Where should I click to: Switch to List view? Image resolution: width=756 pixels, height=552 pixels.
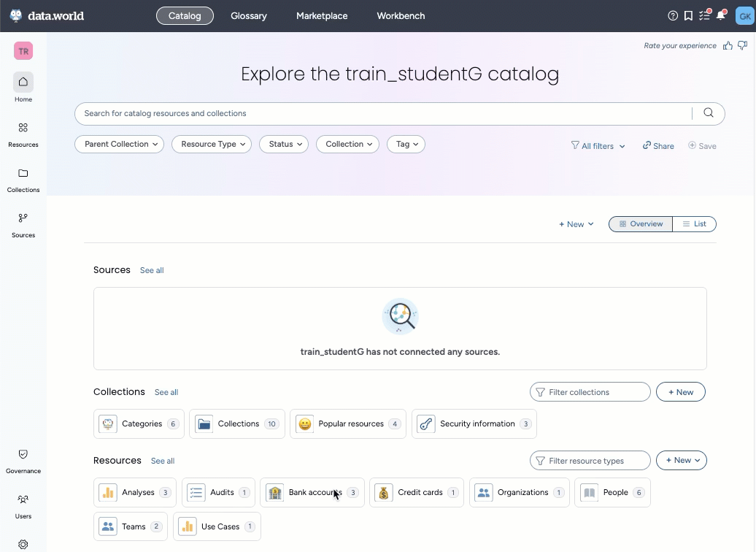(694, 224)
